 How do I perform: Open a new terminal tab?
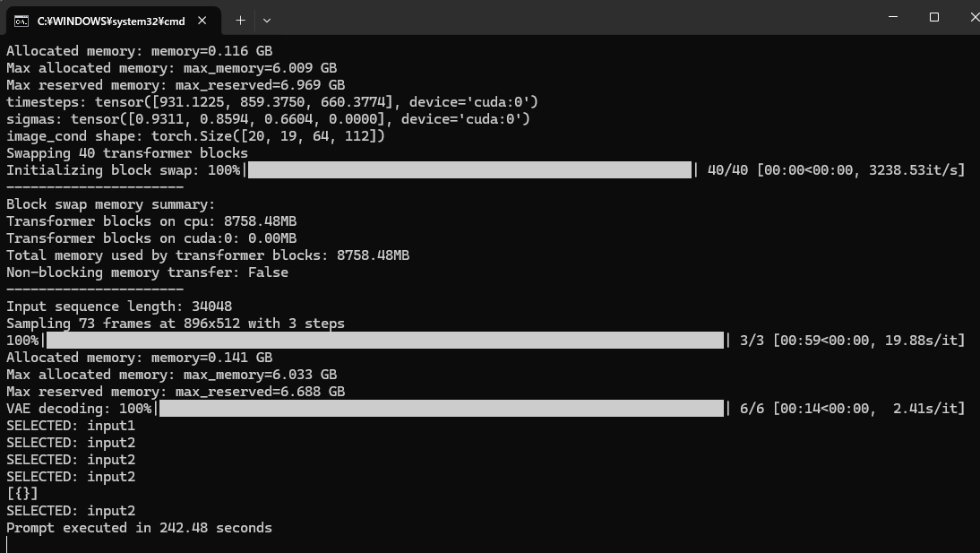(x=240, y=20)
